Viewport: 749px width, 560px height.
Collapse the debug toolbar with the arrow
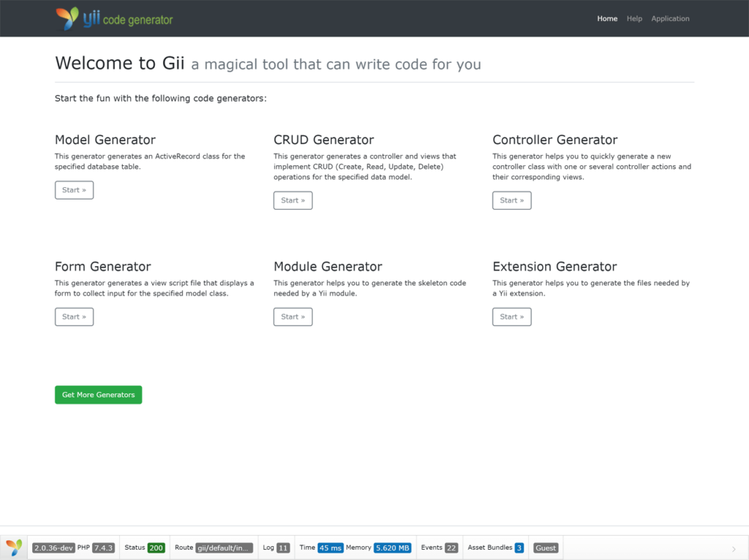click(x=734, y=549)
